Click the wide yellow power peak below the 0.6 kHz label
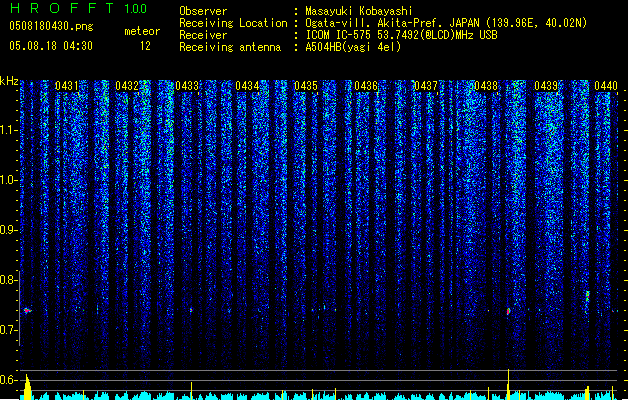Viewport: 629px width, 400px height. [x=27, y=387]
